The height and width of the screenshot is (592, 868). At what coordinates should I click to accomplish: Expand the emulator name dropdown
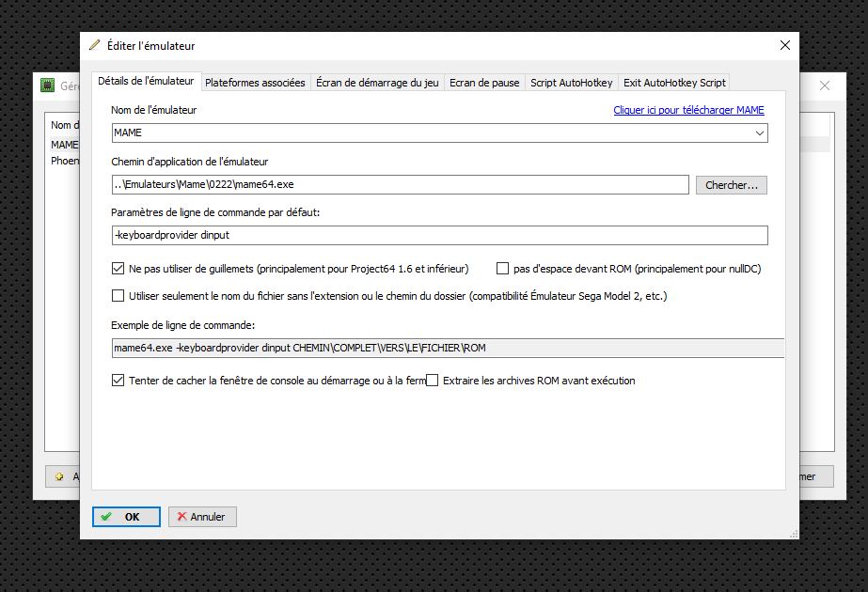760,133
